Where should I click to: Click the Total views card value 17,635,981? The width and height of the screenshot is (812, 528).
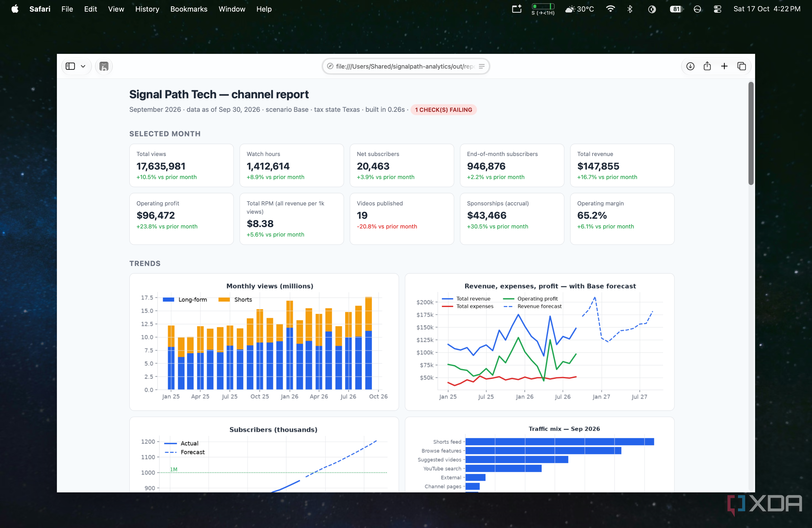tap(161, 166)
